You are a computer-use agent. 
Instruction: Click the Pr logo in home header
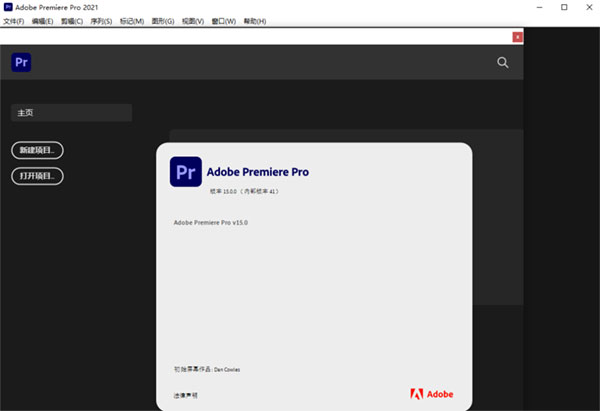point(21,62)
